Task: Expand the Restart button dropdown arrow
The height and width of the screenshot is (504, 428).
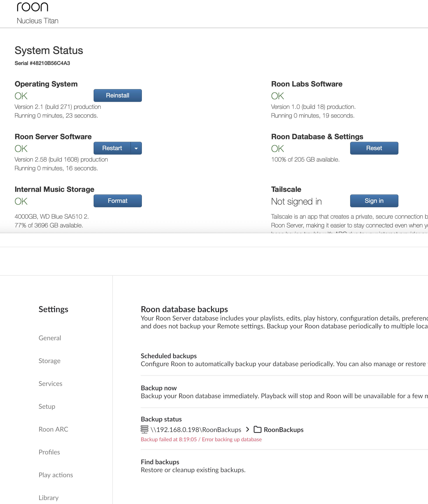Action: (x=136, y=148)
